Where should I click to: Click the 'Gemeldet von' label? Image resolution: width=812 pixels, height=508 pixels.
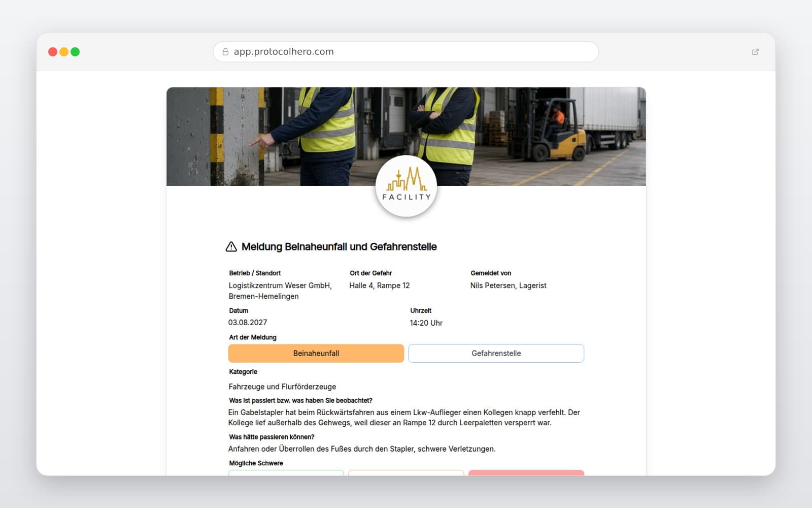click(491, 273)
